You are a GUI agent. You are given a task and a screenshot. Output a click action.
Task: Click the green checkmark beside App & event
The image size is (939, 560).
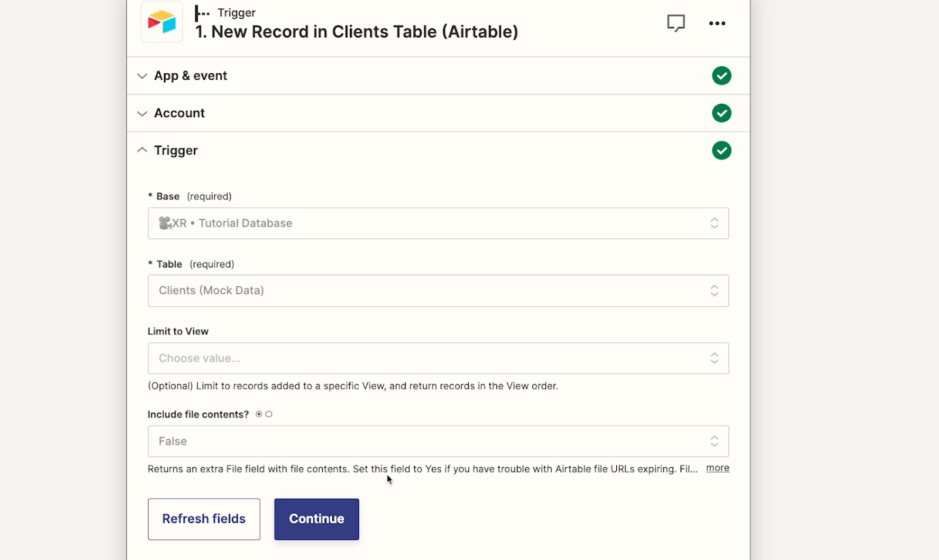(x=721, y=76)
